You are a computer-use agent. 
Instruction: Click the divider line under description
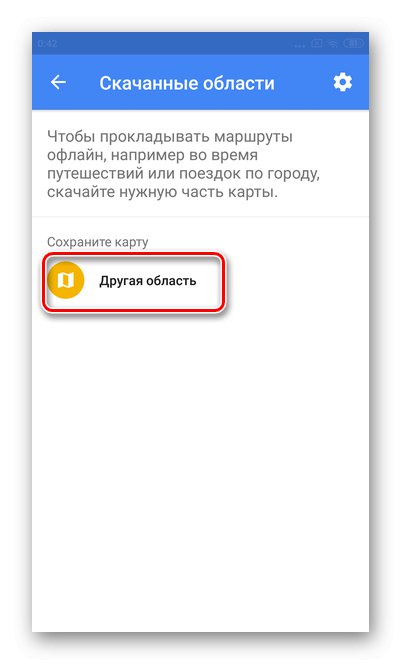(x=200, y=217)
